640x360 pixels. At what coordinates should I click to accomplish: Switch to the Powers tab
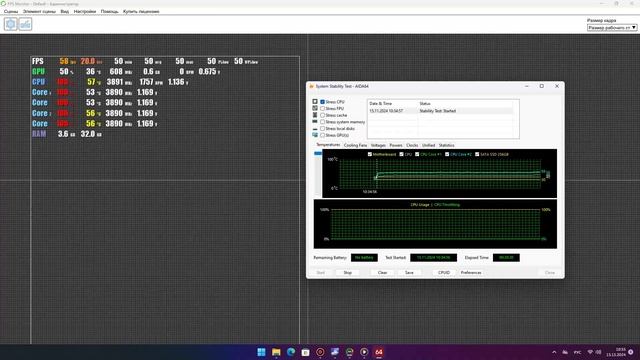click(396, 145)
